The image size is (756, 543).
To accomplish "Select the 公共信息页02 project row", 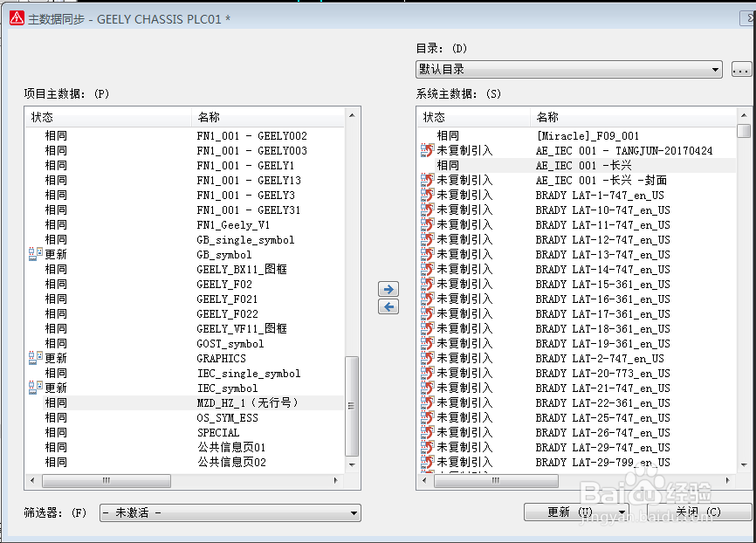I will click(x=185, y=462).
